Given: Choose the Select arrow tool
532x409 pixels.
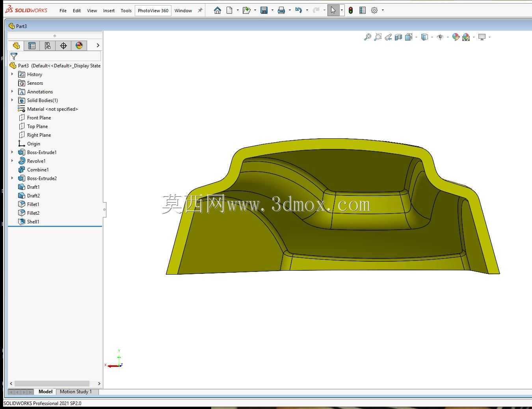Looking at the screenshot, I should (x=333, y=10).
